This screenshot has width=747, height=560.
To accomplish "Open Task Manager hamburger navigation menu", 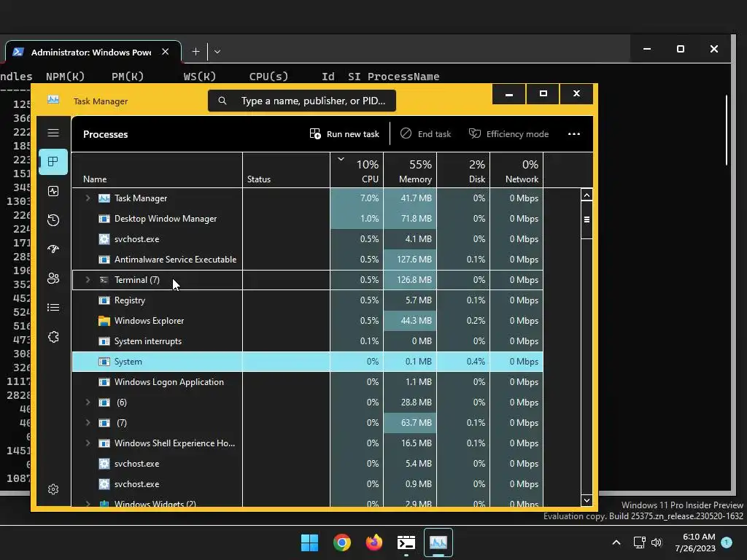I will click(x=53, y=133).
